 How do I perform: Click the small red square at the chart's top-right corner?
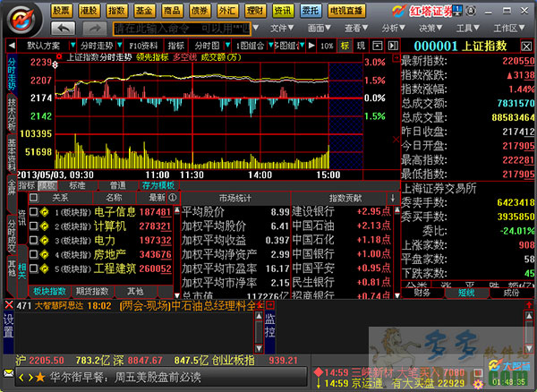click(396, 58)
